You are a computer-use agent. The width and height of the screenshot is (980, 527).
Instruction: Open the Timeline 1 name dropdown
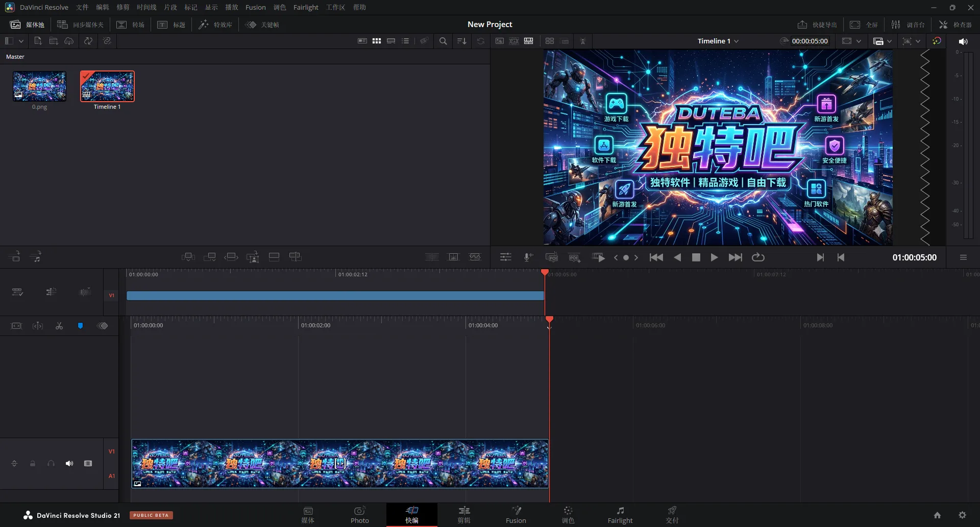[718, 41]
